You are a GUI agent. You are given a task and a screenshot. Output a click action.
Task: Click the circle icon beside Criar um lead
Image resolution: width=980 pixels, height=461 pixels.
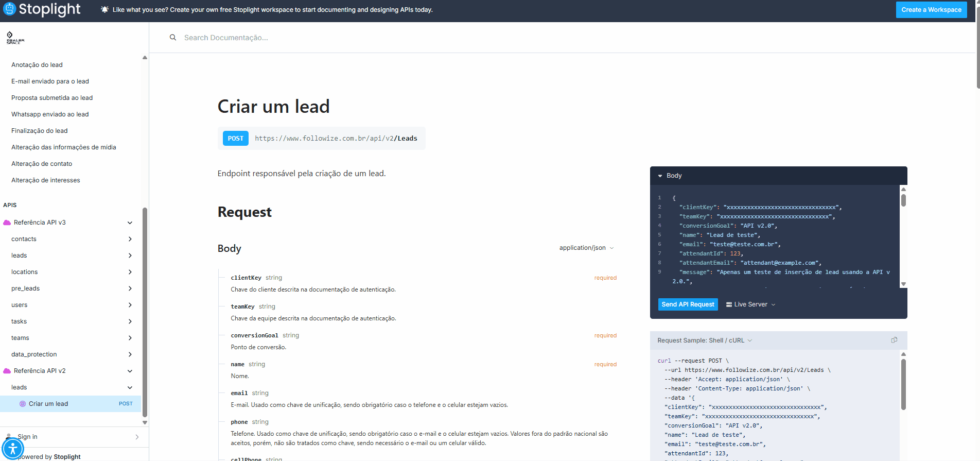click(23, 404)
